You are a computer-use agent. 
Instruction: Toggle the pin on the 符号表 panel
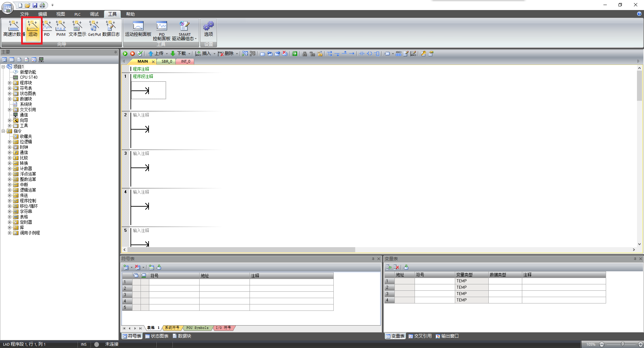click(373, 259)
